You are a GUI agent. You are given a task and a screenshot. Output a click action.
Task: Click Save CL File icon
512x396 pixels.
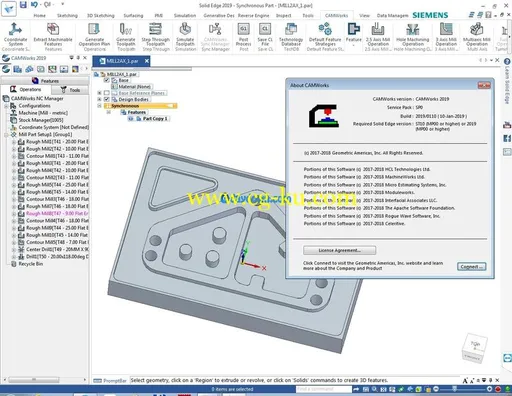[x=265, y=29]
